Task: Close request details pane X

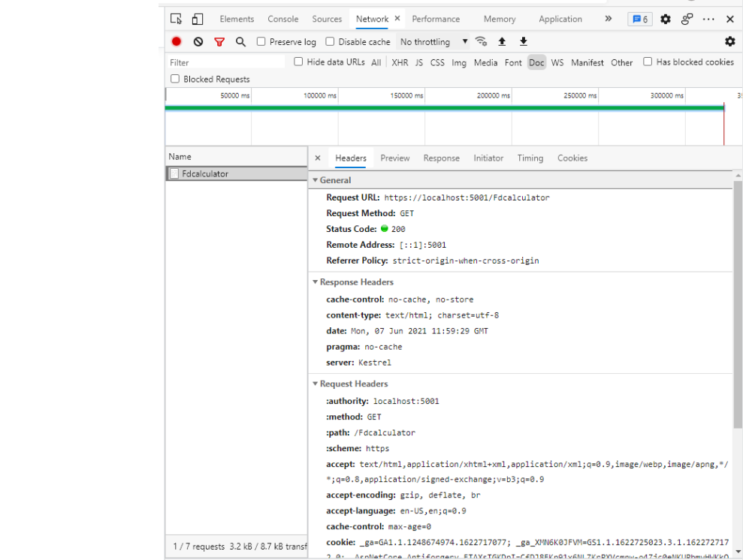Action: pos(318,158)
